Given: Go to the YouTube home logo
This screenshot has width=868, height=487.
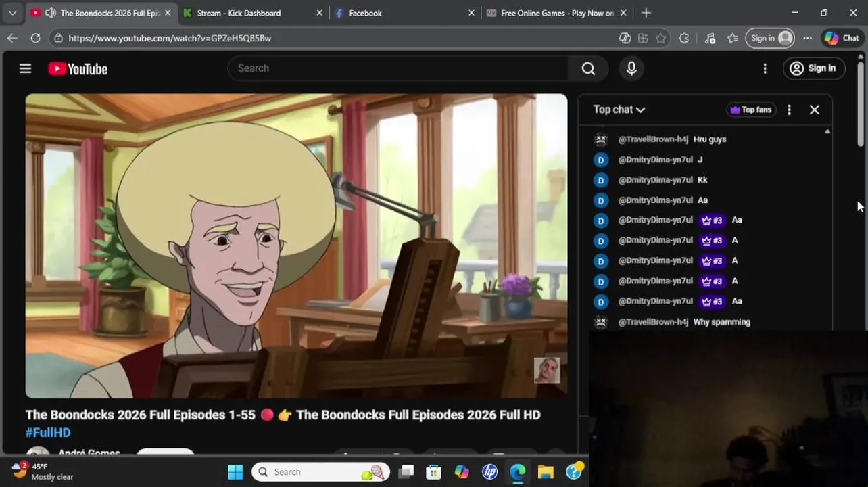Looking at the screenshot, I should click(x=78, y=68).
